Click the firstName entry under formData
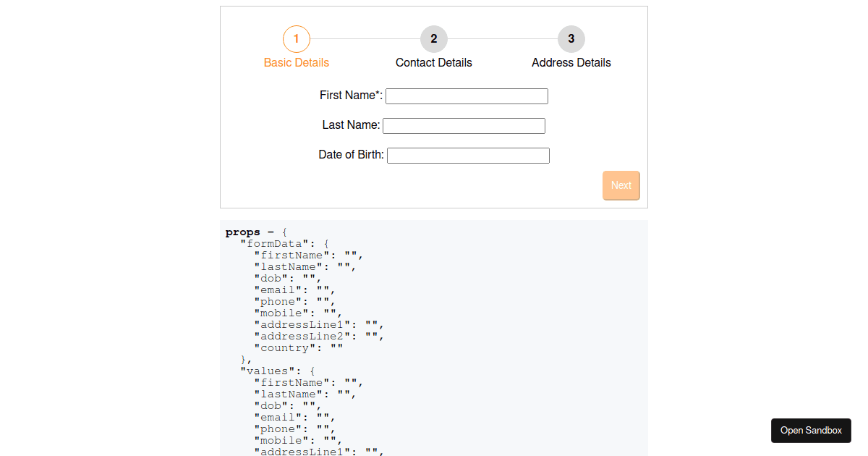The image size is (868, 456). (x=288, y=255)
